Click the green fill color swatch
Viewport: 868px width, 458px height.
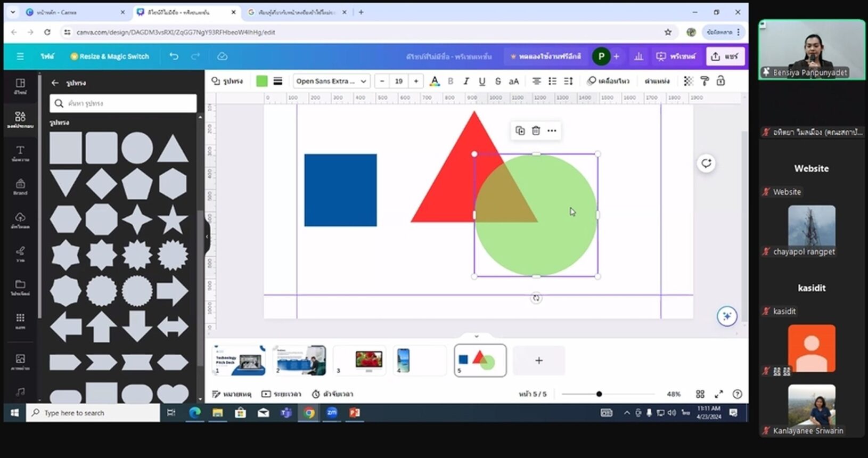(261, 81)
